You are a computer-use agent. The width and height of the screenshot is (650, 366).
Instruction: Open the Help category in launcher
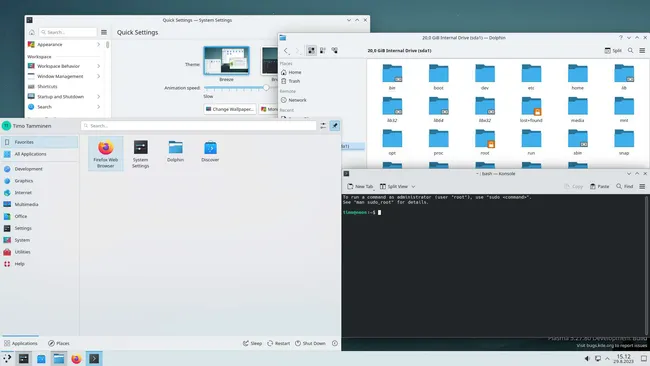point(39,264)
